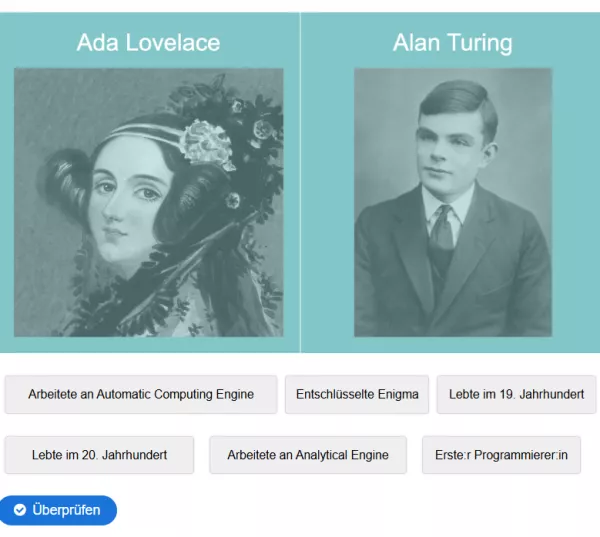Click the white divider between both columns
This screenshot has height=537, width=600.
tap(300, 200)
